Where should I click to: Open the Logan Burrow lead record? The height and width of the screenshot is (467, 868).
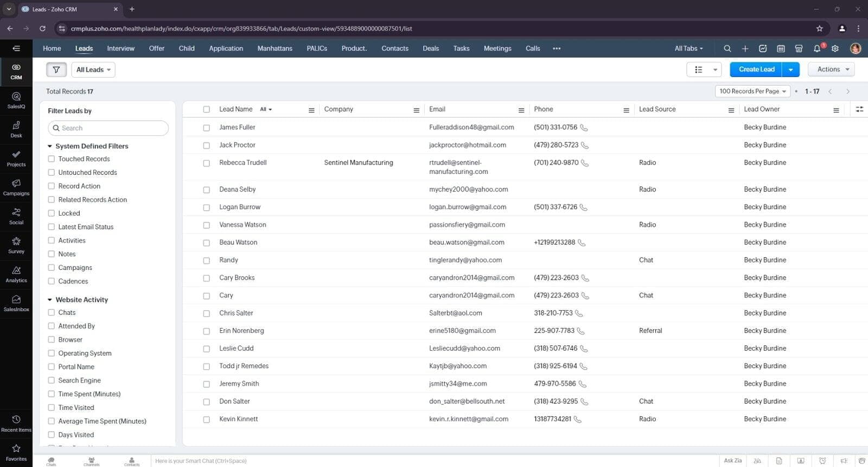tap(240, 207)
